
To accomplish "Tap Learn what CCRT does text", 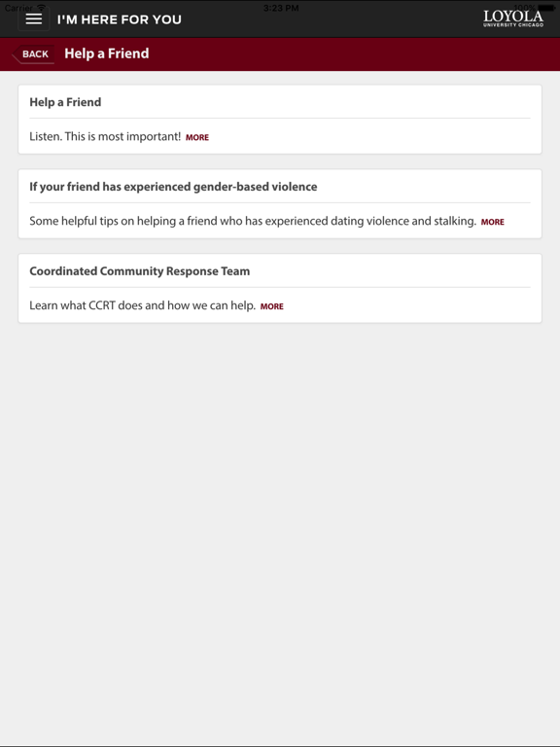I will tap(142, 305).
